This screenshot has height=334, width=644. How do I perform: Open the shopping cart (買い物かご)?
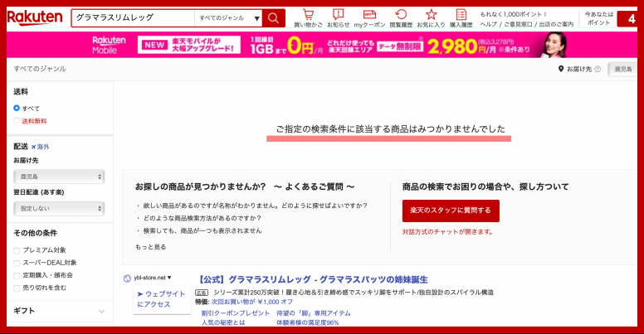click(x=308, y=18)
